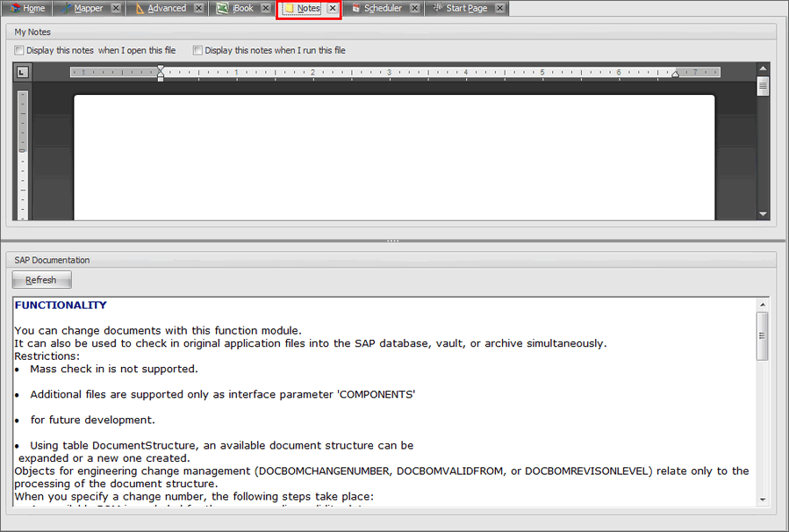Open the iBook tab via its green book icon
This screenshot has width=789, height=532.
[x=221, y=7]
